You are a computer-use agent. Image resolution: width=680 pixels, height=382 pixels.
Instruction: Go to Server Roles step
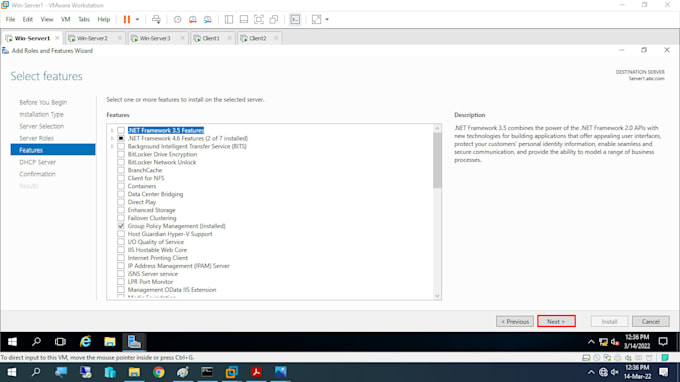tap(36, 138)
